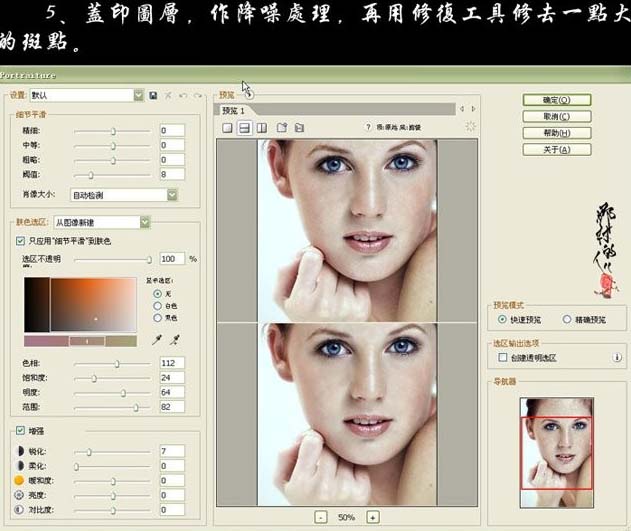Select the 白色 show-mask radio button
Screen dimensions: 631x531
click(158, 306)
